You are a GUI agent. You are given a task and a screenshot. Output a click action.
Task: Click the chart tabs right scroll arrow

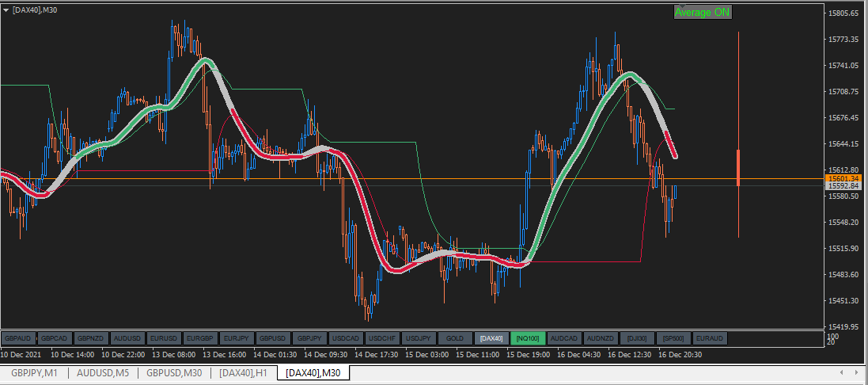(x=855, y=373)
